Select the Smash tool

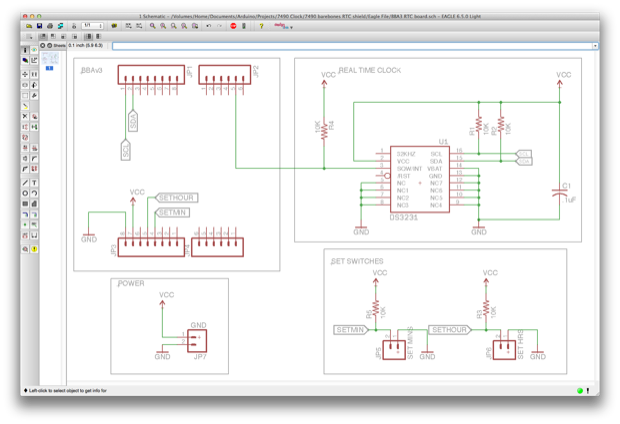[x=25, y=159]
